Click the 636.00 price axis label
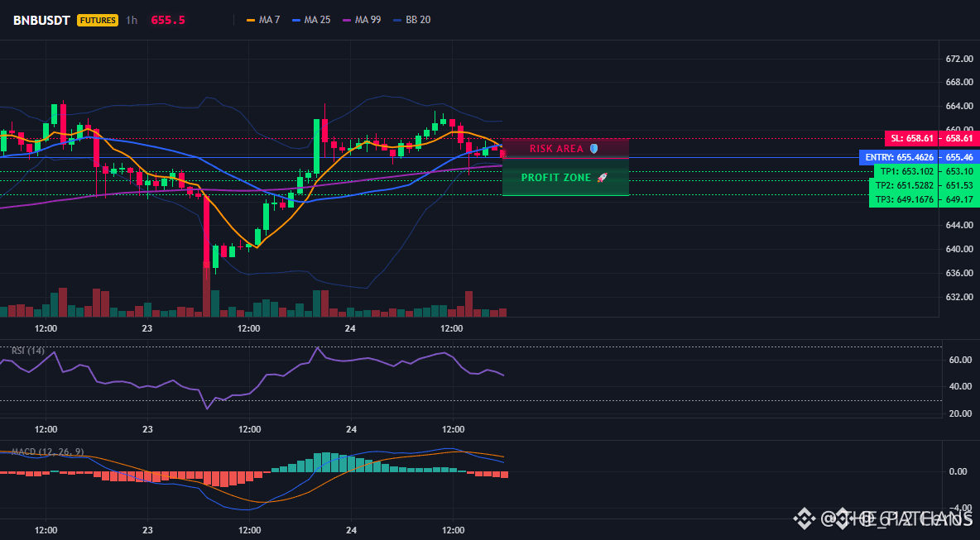This screenshot has height=540, width=980. coord(959,273)
